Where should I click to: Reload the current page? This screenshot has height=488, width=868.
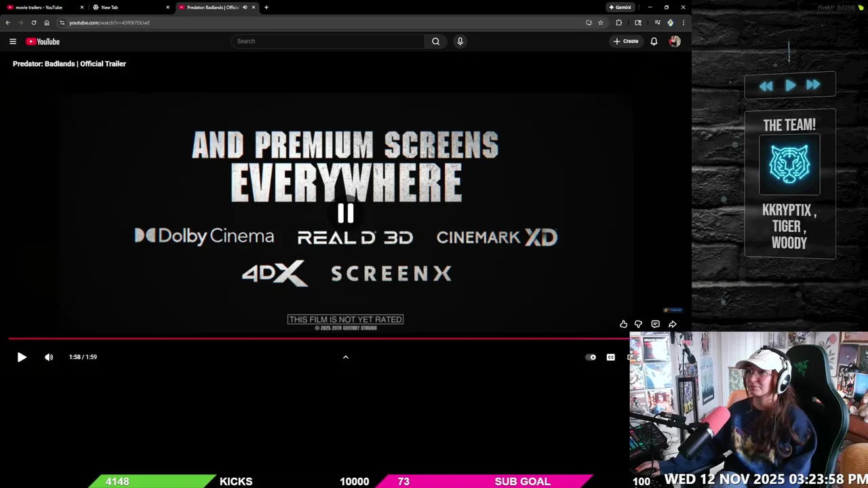pyautogui.click(x=34, y=22)
